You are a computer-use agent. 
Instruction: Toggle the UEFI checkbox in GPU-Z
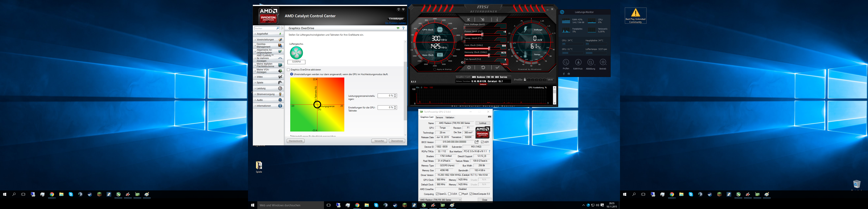(482, 142)
